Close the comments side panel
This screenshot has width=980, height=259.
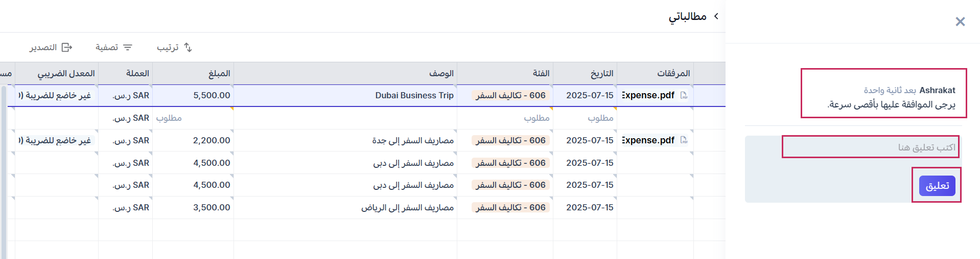960,21
